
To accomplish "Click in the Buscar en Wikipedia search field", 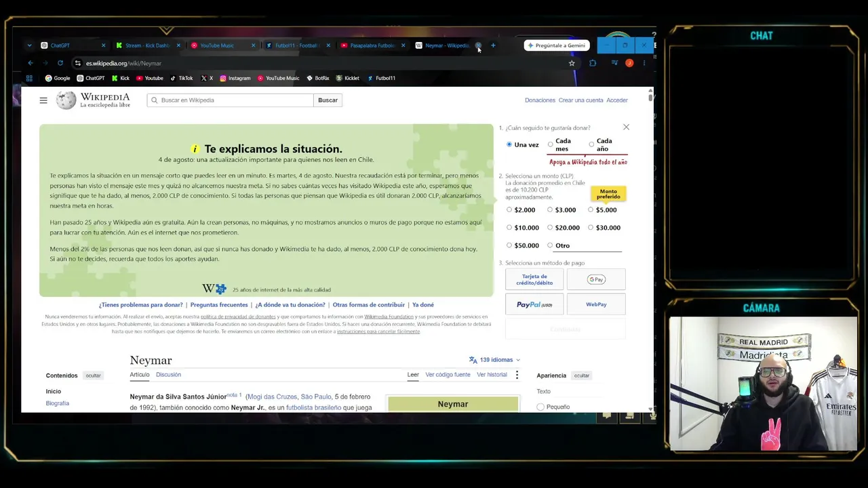I will tap(231, 100).
